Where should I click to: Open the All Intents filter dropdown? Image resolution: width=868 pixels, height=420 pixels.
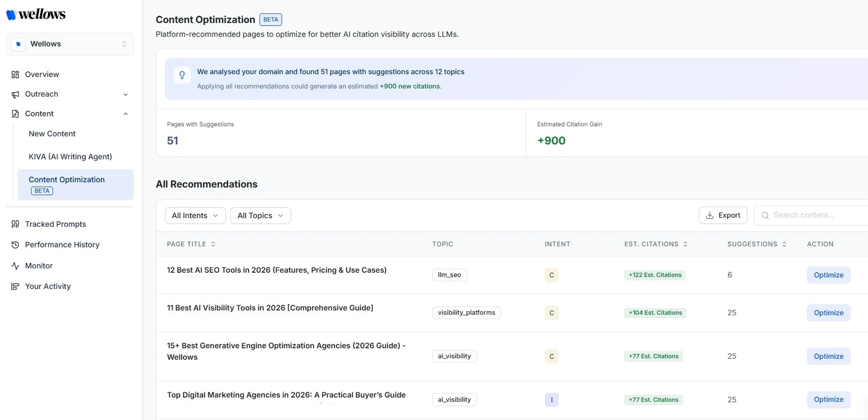click(x=195, y=215)
